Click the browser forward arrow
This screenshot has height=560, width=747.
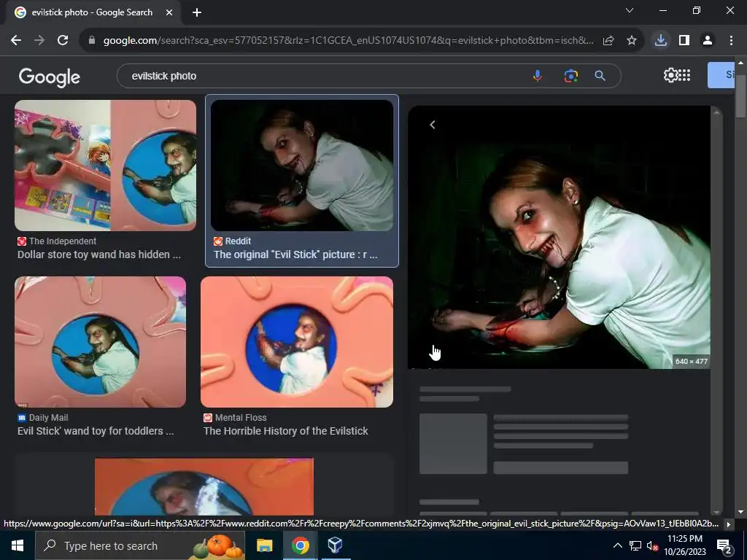[39, 41]
